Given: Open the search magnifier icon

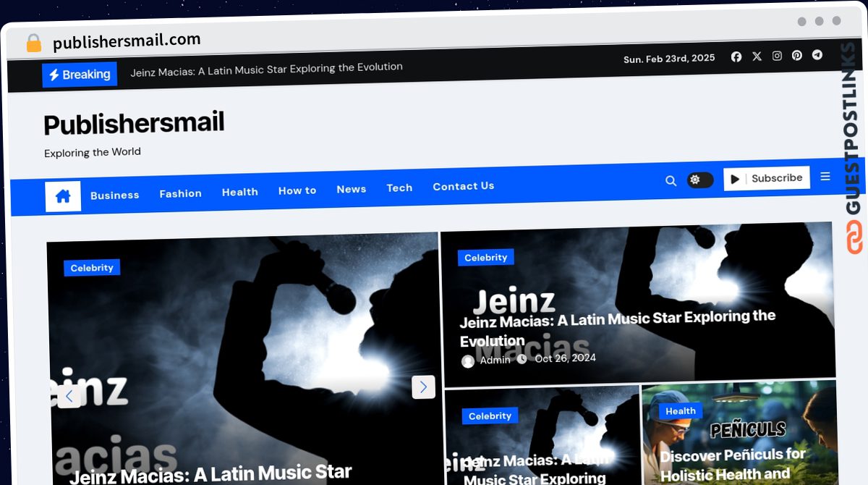Looking at the screenshot, I should click(671, 181).
